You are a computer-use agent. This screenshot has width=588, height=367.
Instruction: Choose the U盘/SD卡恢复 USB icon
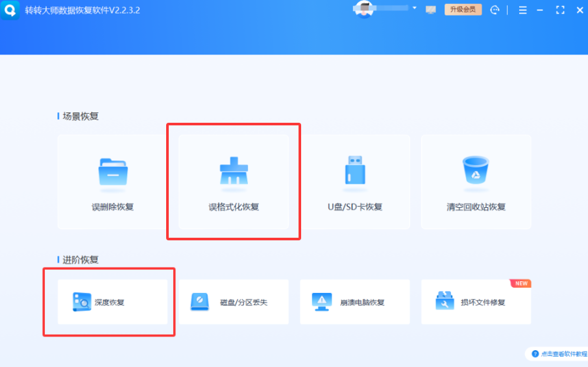click(355, 170)
